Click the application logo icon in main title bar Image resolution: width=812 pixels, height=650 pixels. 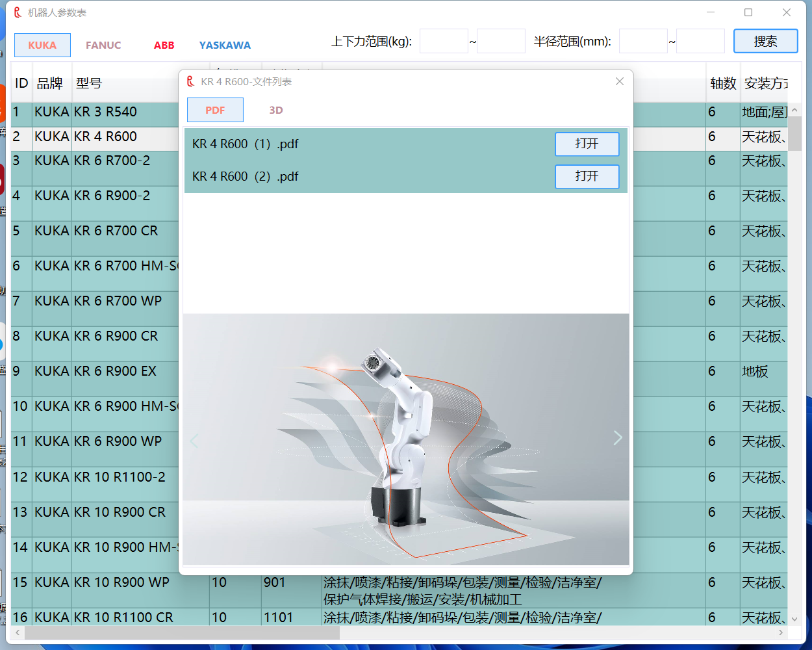point(18,12)
